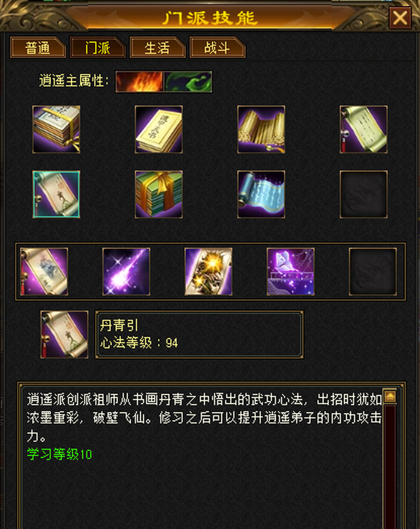Select the landscape painting scroll in skill bar

click(x=44, y=272)
